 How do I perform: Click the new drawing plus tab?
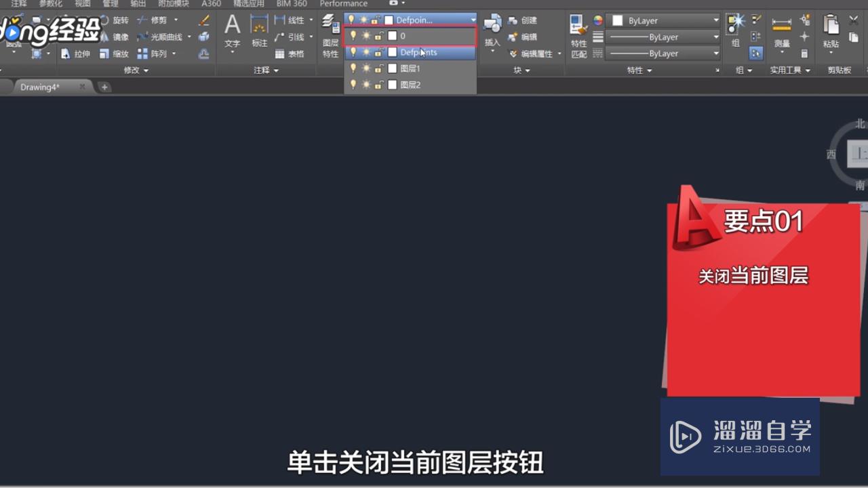coord(103,87)
